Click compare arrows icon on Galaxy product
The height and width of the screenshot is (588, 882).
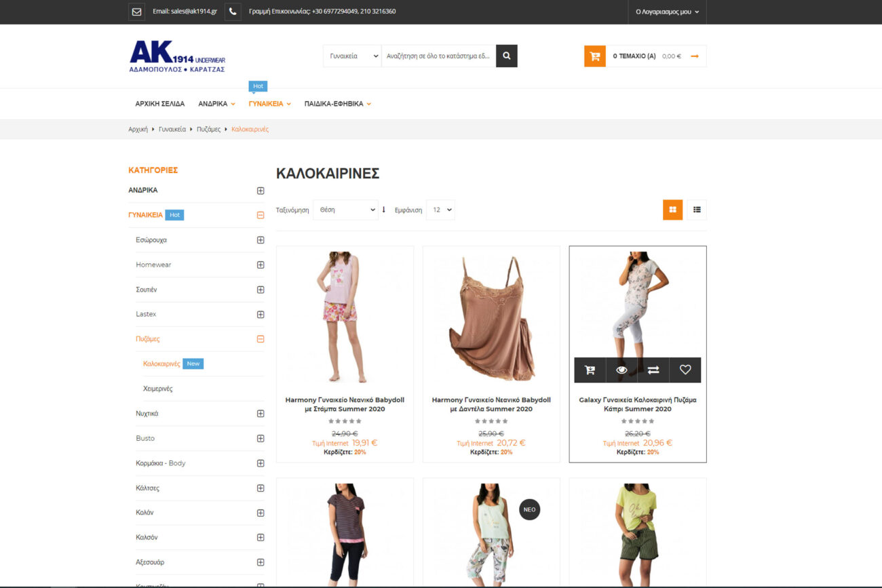[x=653, y=370]
